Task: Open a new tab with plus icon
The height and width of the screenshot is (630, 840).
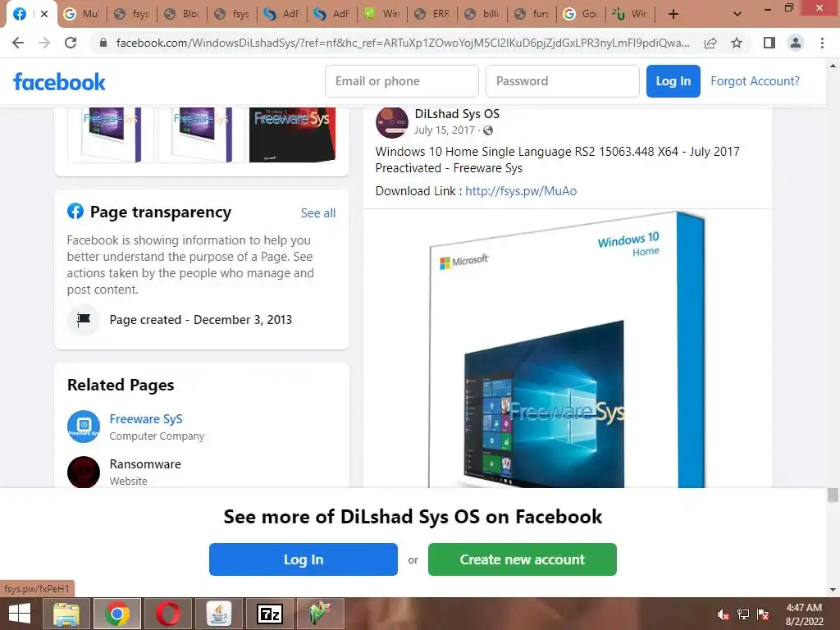Action: [x=673, y=14]
